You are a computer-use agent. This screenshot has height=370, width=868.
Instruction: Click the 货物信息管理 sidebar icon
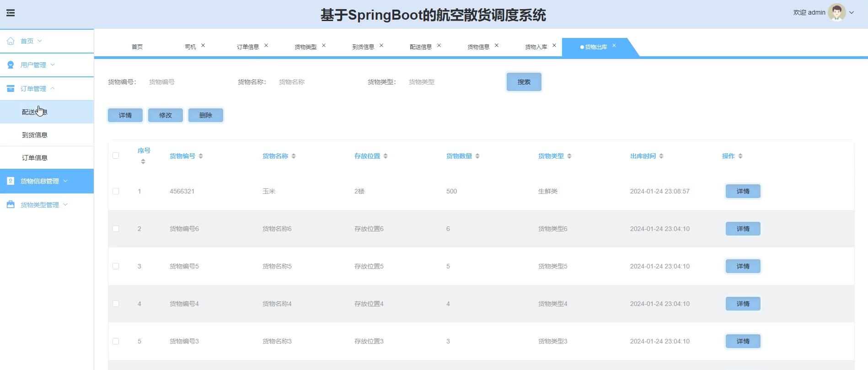pos(11,181)
